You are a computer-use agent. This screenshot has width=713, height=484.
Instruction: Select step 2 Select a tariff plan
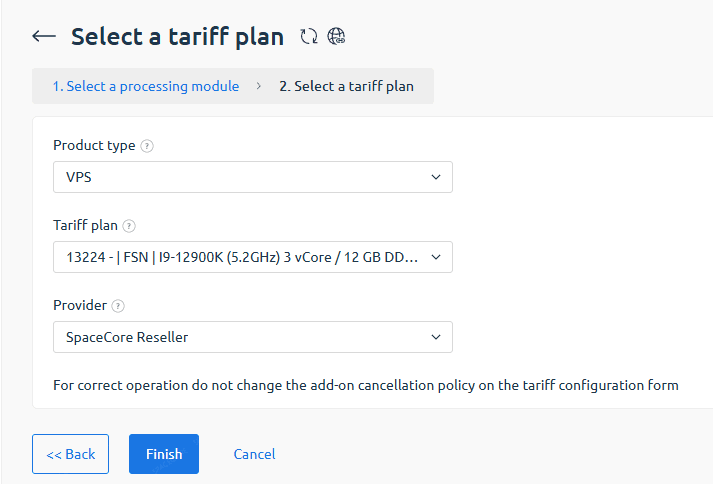(346, 86)
